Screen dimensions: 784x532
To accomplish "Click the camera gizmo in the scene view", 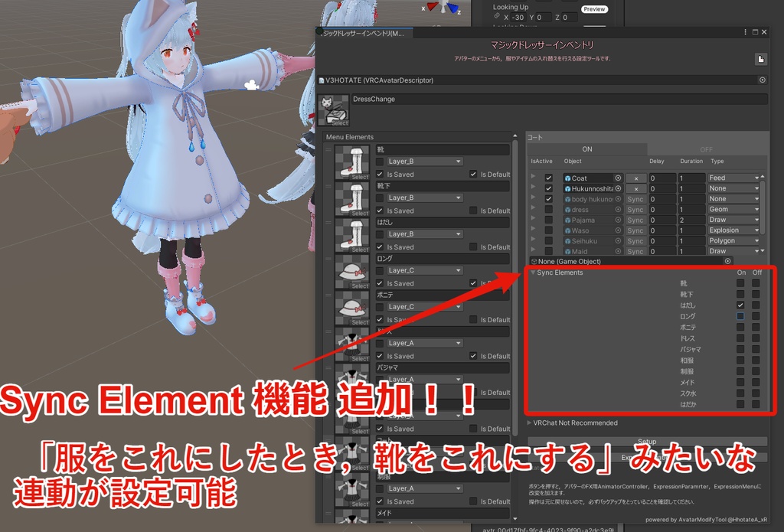I will pos(251,86).
